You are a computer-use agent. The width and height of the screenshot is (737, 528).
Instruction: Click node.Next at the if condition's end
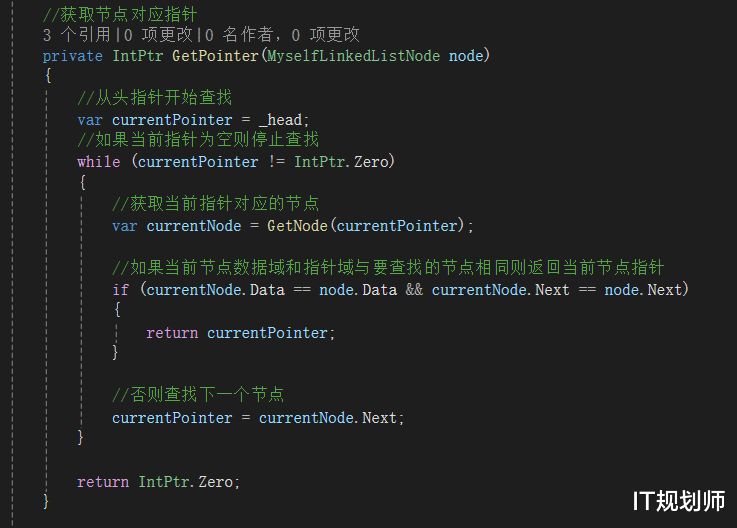[x=643, y=290]
